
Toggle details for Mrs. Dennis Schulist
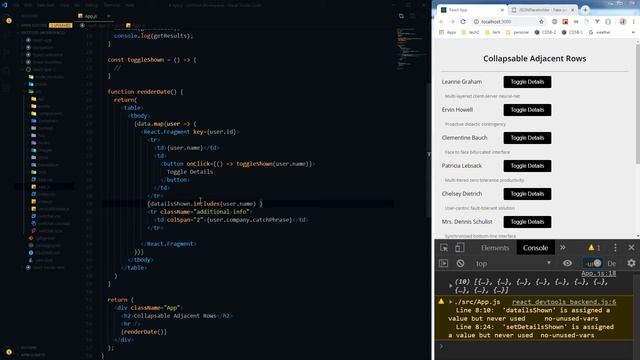click(x=527, y=222)
